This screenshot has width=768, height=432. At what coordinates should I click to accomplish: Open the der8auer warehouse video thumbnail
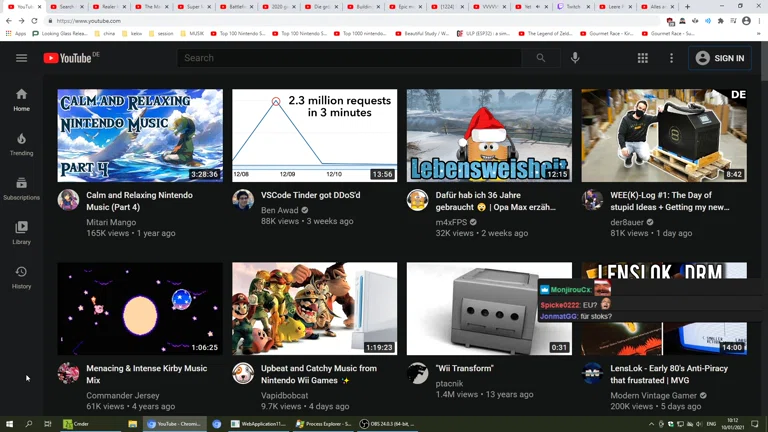click(664, 136)
